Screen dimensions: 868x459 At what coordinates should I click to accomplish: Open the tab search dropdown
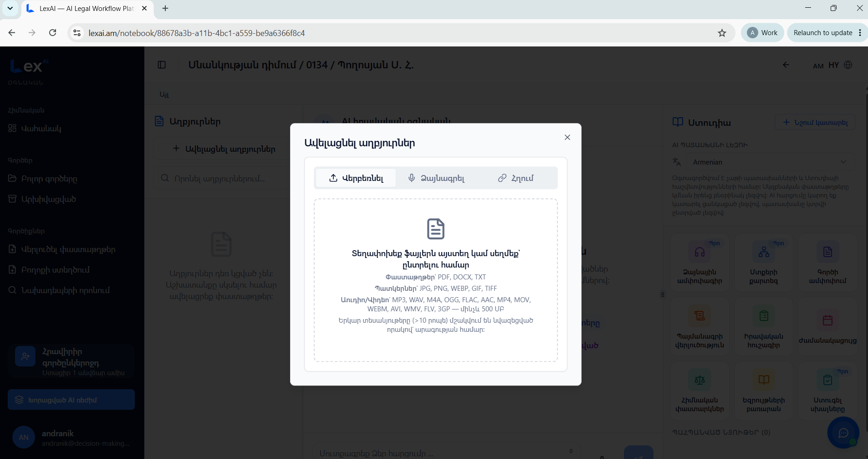[10, 8]
